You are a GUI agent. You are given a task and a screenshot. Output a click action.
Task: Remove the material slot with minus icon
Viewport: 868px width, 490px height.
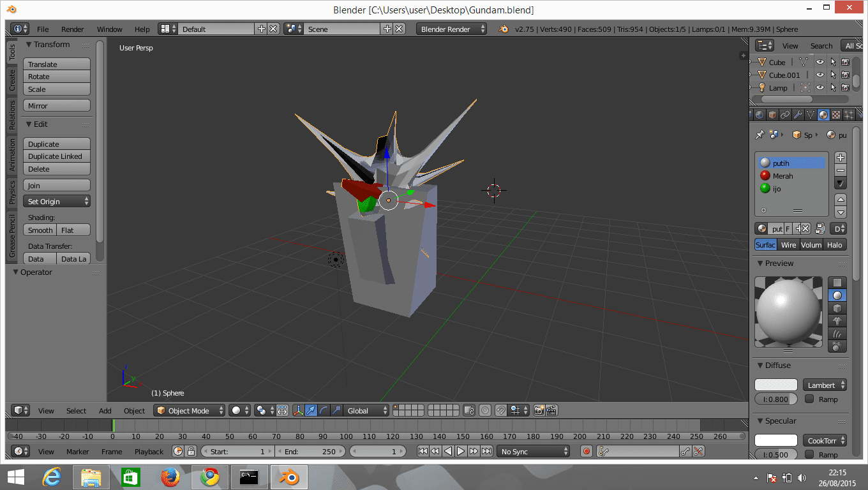[x=841, y=170]
